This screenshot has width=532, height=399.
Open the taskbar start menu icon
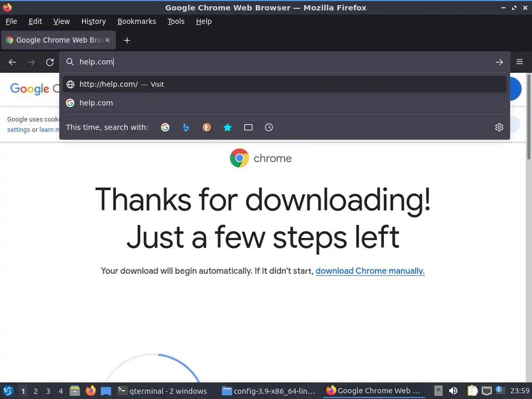8,391
